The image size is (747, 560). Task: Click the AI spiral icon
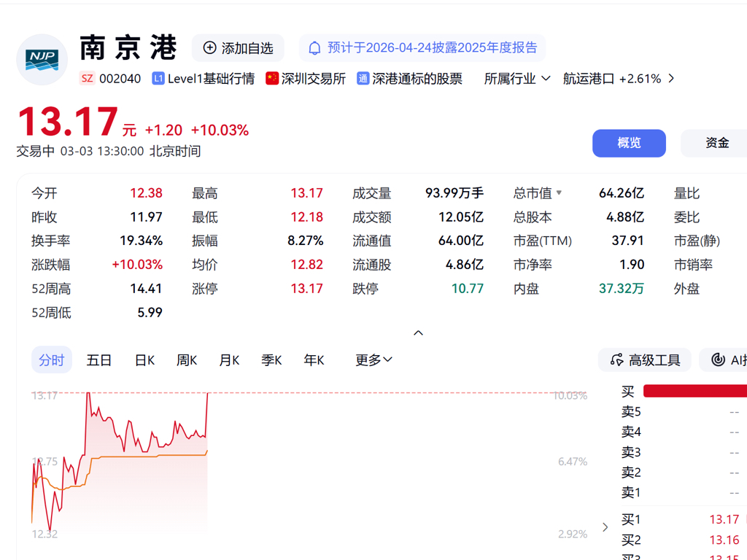coord(718,360)
